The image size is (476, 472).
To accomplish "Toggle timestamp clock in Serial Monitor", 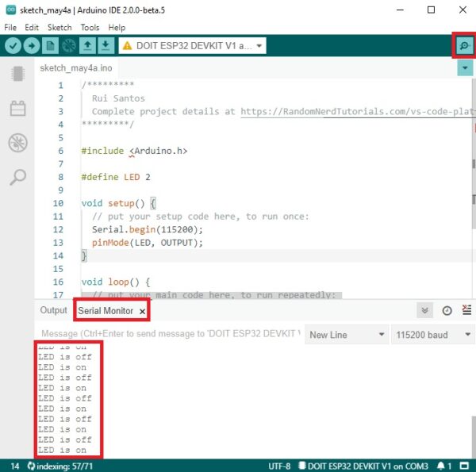I will 447,311.
